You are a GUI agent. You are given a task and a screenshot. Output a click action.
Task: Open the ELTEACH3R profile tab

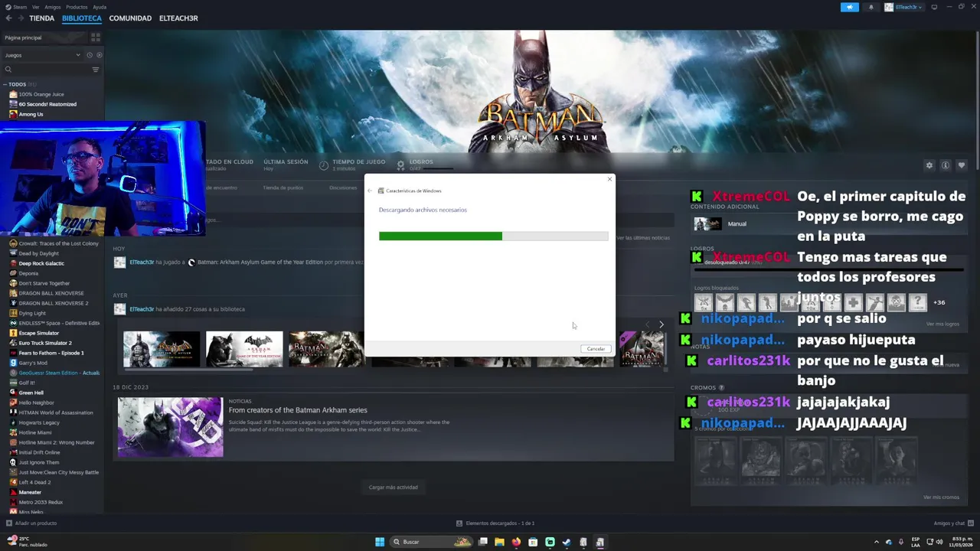click(x=178, y=18)
